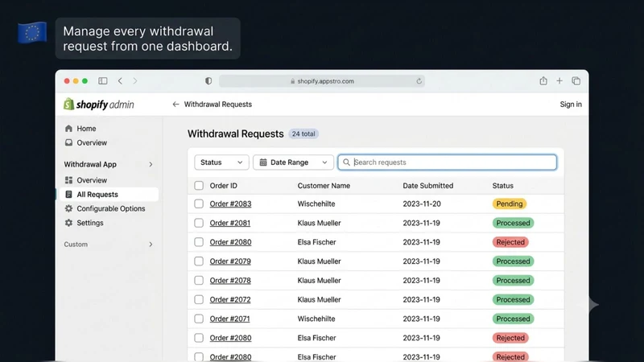
Task: Click the lock icon in the address bar
Action: point(293,81)
